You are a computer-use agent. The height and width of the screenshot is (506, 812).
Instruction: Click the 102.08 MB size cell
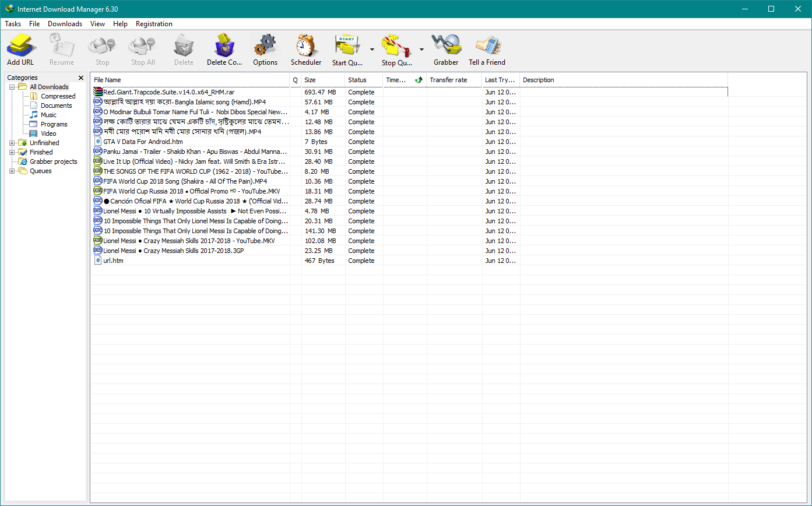320,241
